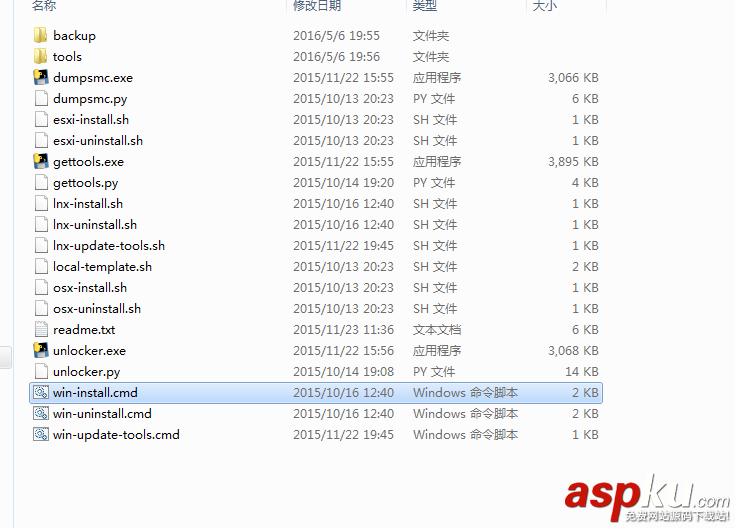Screen dimensions: 735x528
Task: Select the file name osx-uninstall.sh
Action: pyautogui.click(x=97, y=309)
